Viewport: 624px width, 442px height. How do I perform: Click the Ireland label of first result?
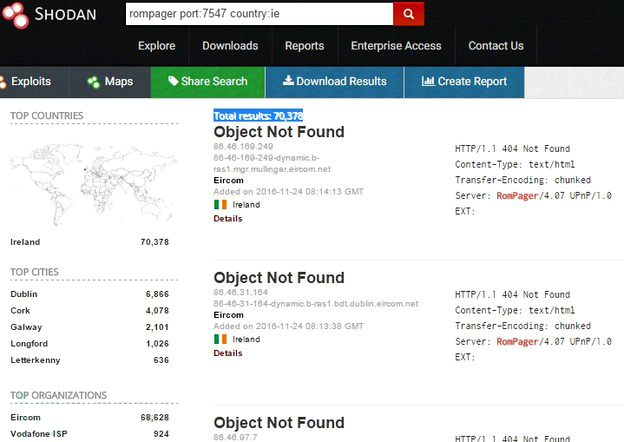[x=246, y=204]
